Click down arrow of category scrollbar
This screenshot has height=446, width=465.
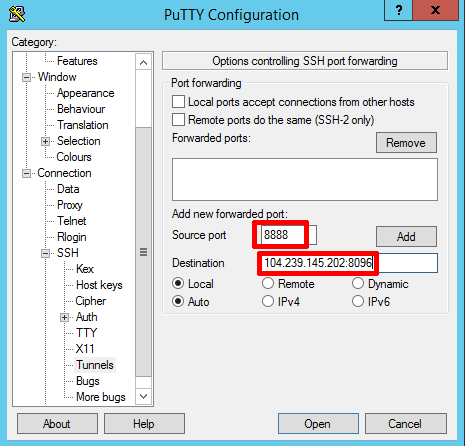pos(144,396)
